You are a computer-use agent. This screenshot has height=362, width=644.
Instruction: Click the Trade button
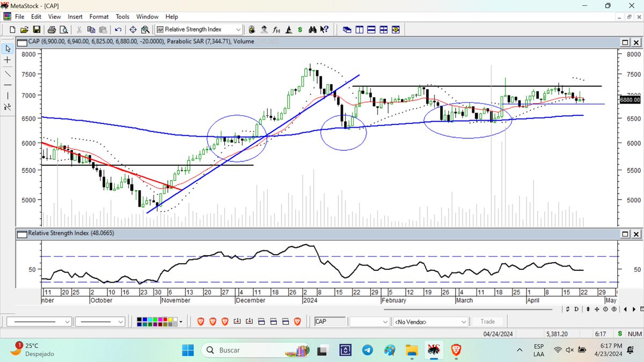488,321
